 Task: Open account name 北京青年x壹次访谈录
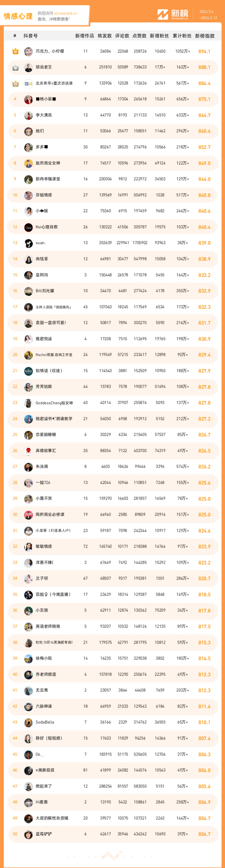click(54, 83)
